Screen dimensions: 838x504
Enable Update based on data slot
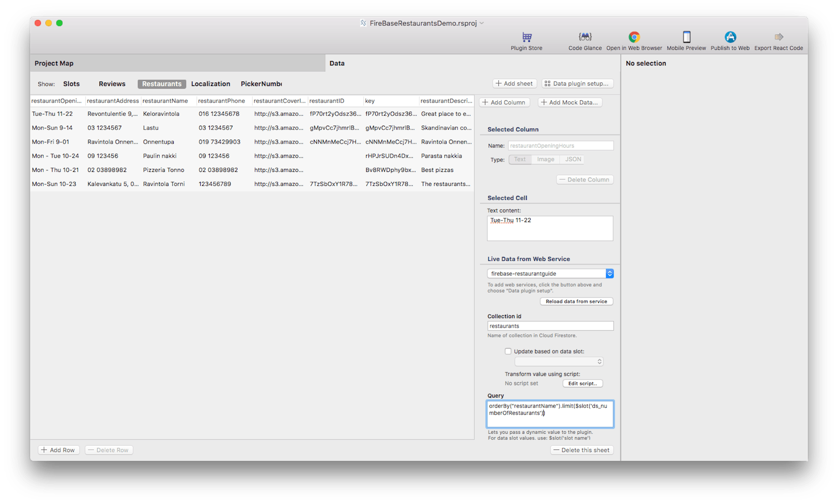point(508,351)
